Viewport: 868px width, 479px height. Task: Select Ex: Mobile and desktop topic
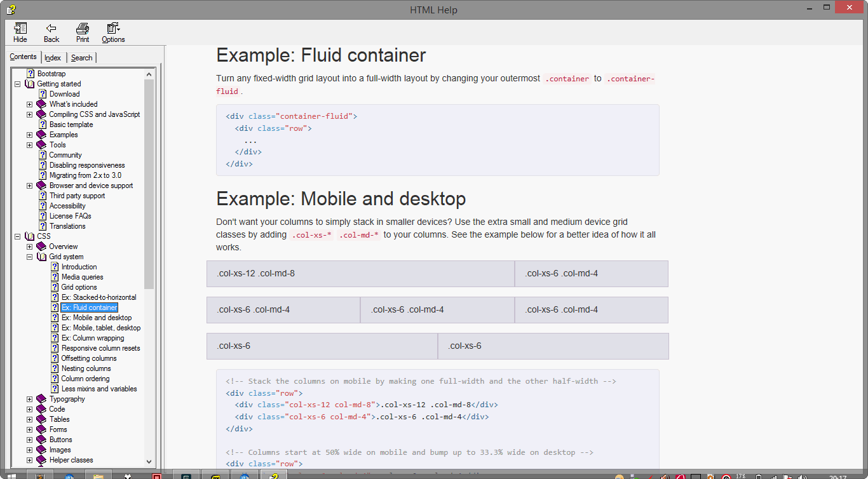click(x=97, y=318)
